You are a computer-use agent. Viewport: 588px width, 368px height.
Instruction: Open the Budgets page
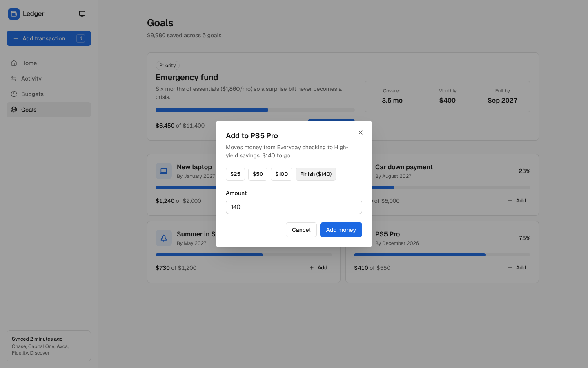click(49, 94)
